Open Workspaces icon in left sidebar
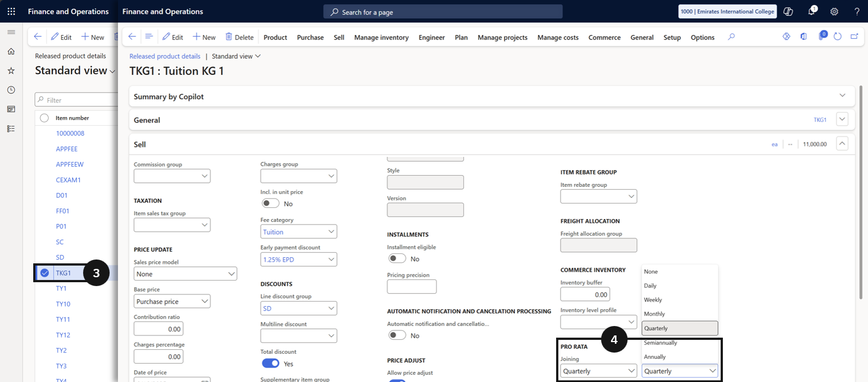This screenshot has width=868, height=382. pyautogui.click(x=11, y=109)
